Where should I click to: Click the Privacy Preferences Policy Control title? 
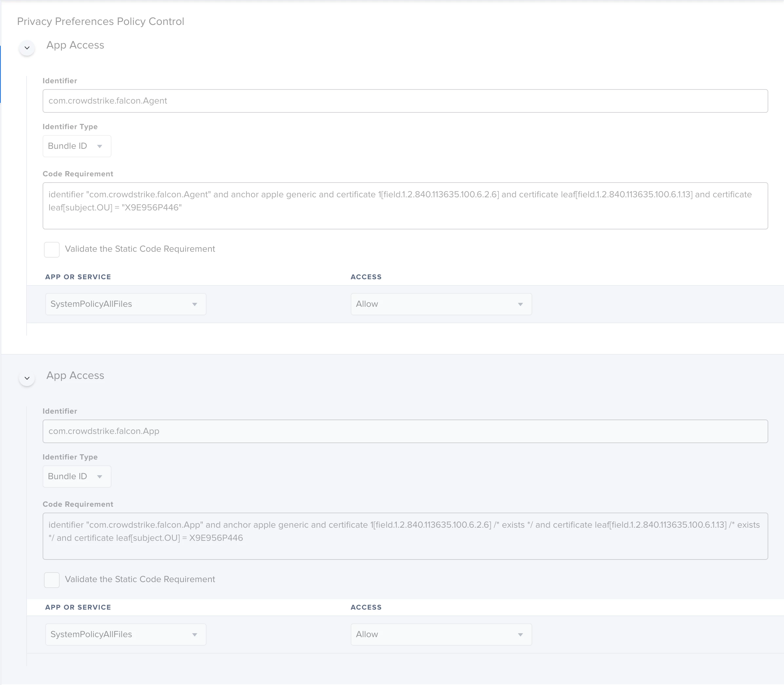tap(101, 21)
